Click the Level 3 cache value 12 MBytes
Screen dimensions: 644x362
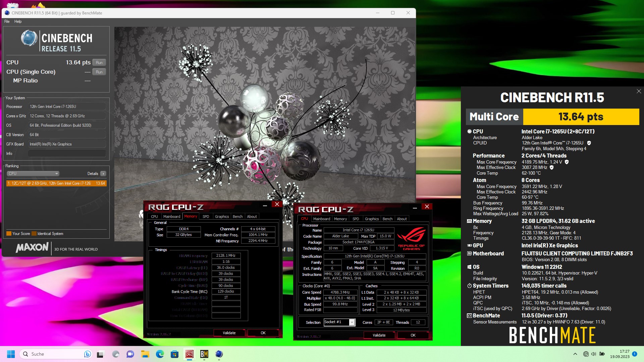(x=401, y=310)
